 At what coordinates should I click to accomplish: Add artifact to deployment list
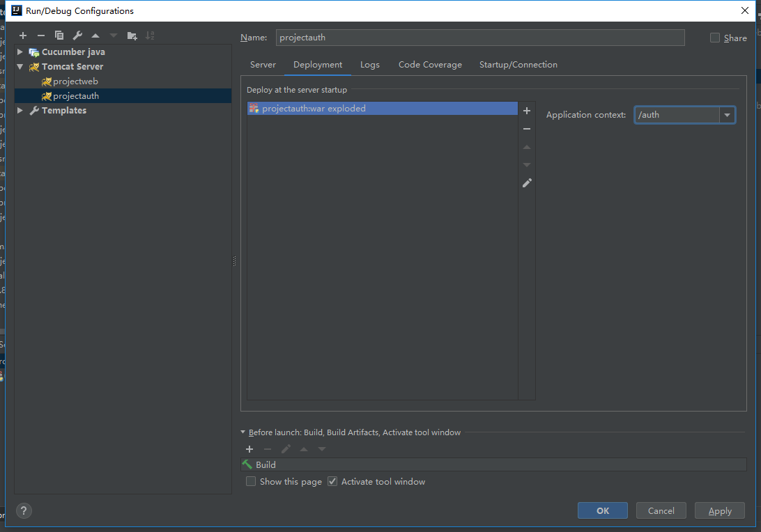[x=527, y=111]
